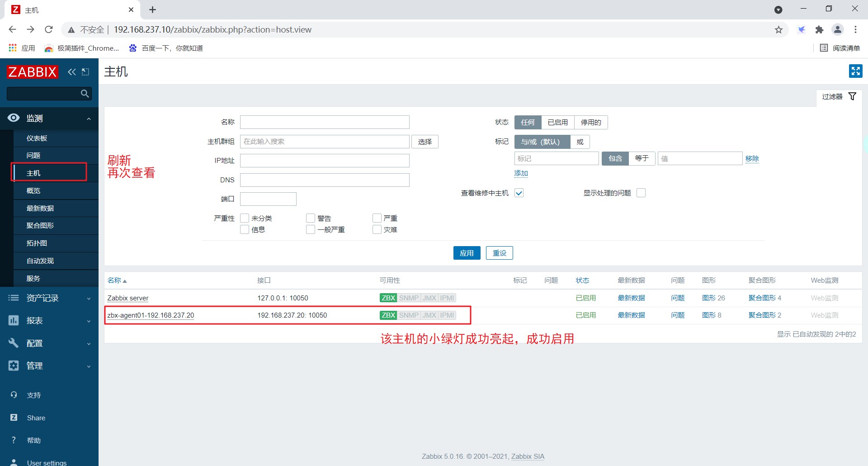Open 图形 26 for Zabbix server
The width and height of the screenshot is (868, 466).
(713, 298)
